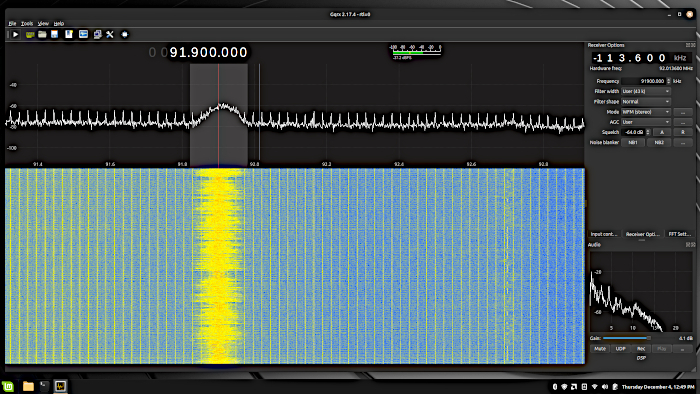Click the signal strength meter
Viewport: 700px width, 394px height.
pos(416,51)
